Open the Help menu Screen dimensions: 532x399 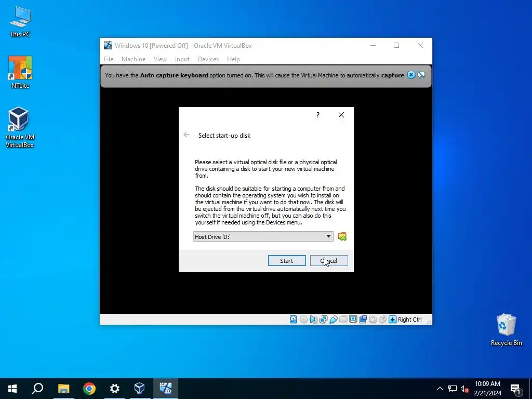[x=233, y=59]
